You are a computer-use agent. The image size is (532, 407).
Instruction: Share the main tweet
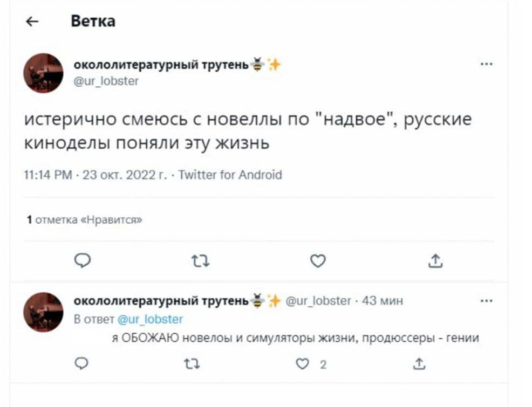pyautogui.click(x=435, y=261)
